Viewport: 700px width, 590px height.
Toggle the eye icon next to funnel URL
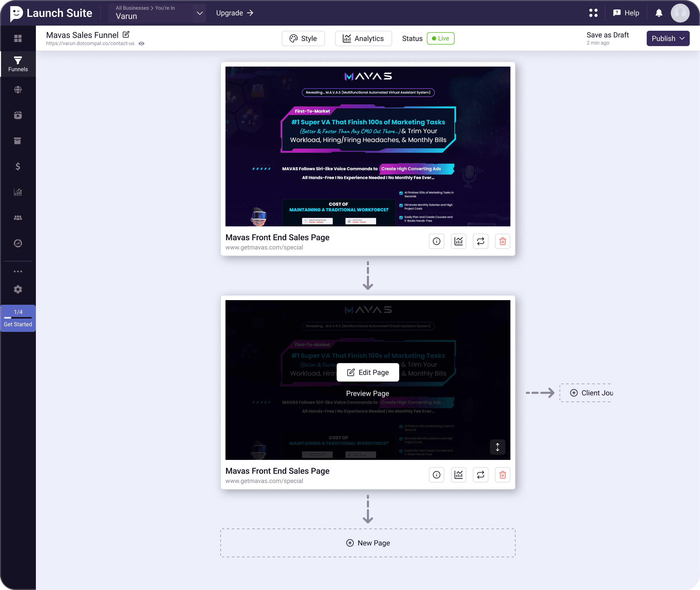141,44
